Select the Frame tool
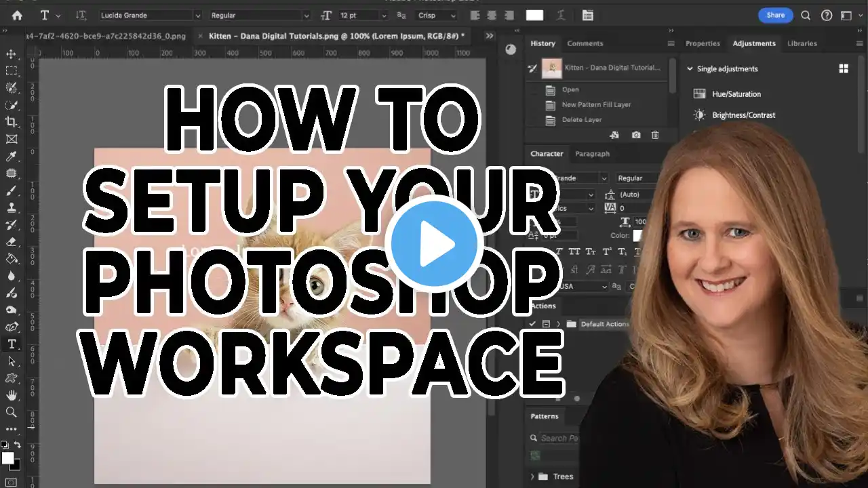Viewport: 868px width, 488px height. tap(12, 139)
